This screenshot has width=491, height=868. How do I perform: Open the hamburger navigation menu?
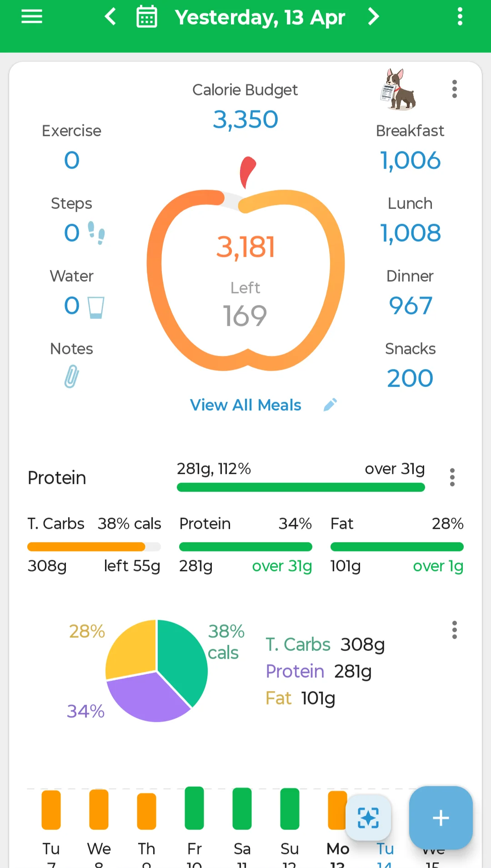[32, 17]
